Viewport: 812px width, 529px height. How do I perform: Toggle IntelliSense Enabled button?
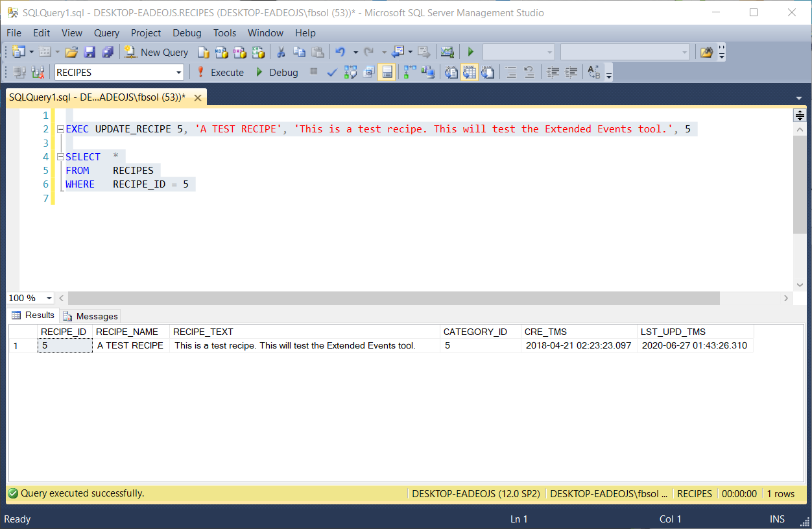pyautogui.click(x=387, y=72)
